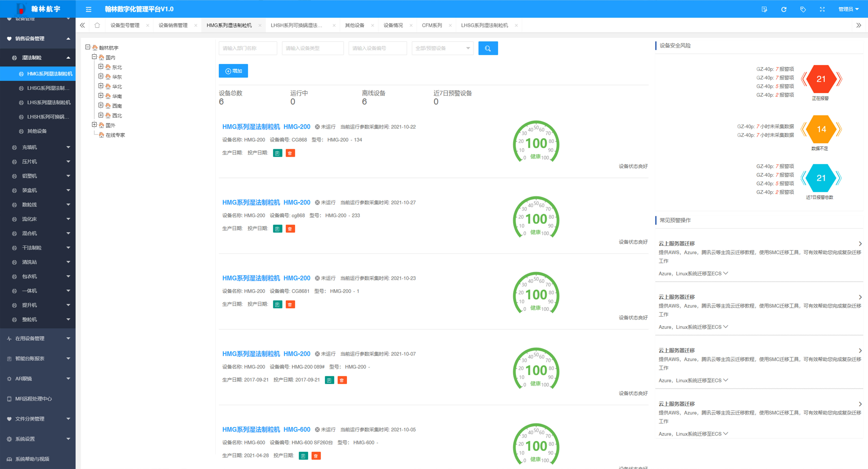This screenshot has height=469, width=868.
Task: Click the blue search magnifier button
Action: click(488, 48)
